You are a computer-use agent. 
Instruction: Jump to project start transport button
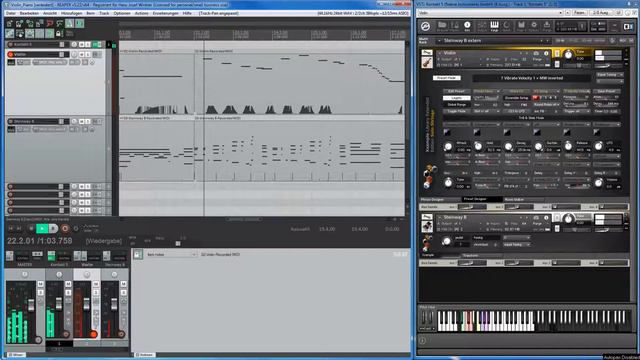coord(11,229)
